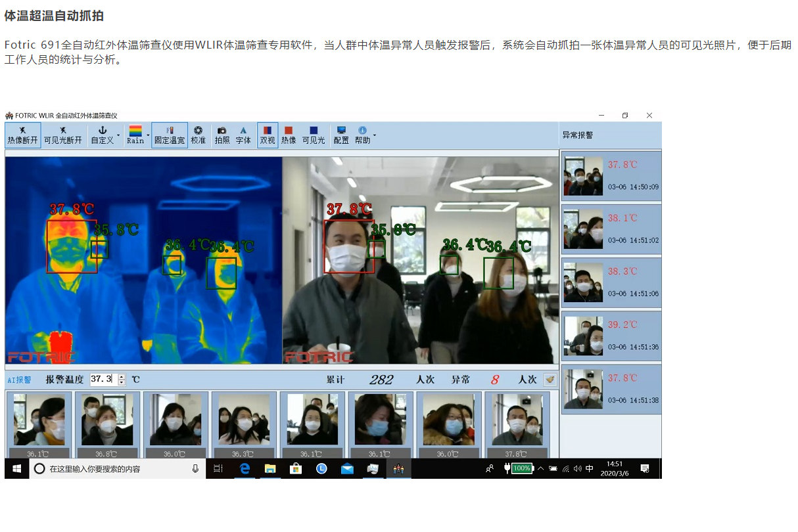Click the 异常报警 panel header
The width and height of the screenshot is (798, 532).
tap(578, 135)
